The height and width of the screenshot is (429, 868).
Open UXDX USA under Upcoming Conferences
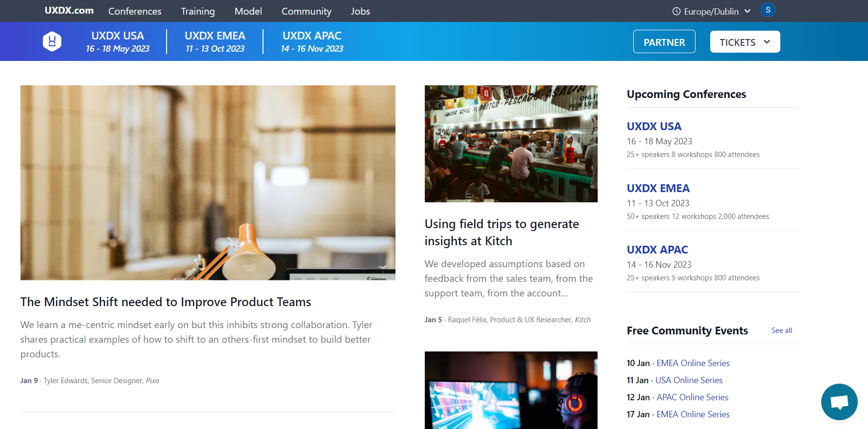[654, 127]
